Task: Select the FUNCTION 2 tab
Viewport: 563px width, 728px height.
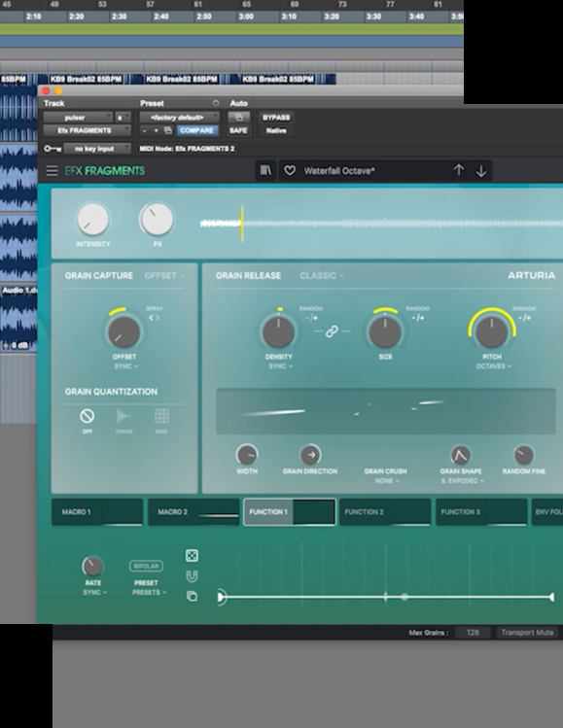Action: [x=386, y=512]
